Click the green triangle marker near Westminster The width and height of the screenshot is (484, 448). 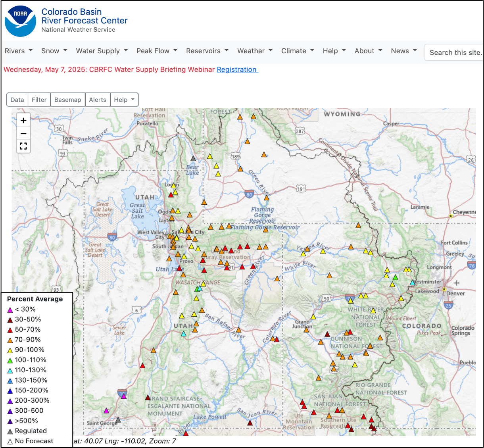click(395, 277)
